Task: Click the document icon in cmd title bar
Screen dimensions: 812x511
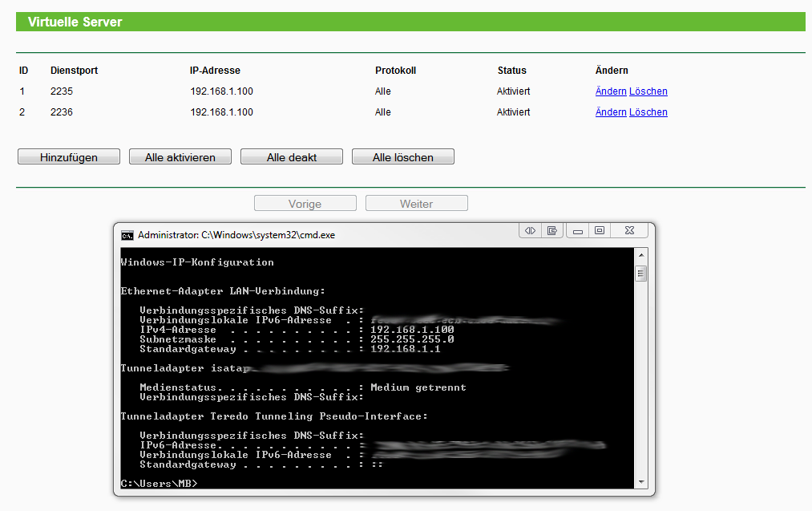Action: click(552, 230)
